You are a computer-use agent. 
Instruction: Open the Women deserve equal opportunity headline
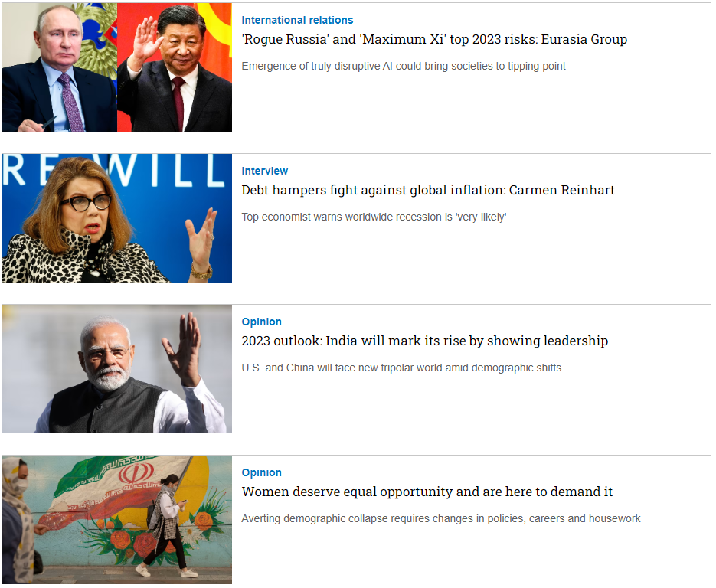coord(427,492)
